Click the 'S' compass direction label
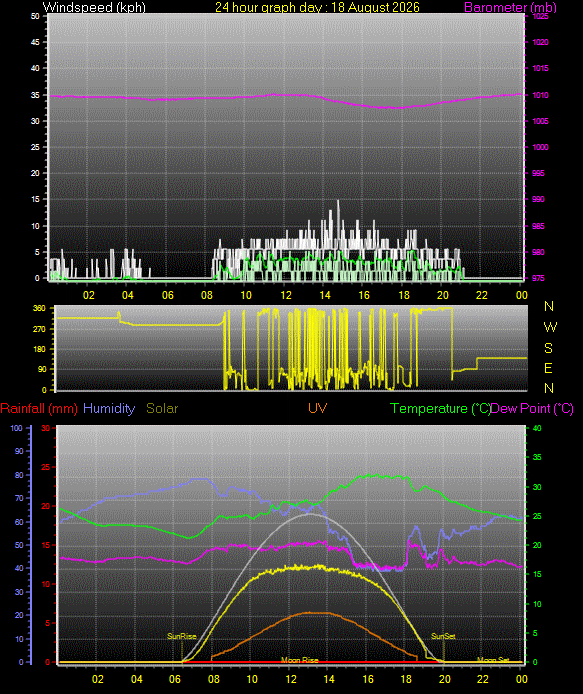Image resolution: width=583 pixels, height=694 pixels. click(548, 348)
